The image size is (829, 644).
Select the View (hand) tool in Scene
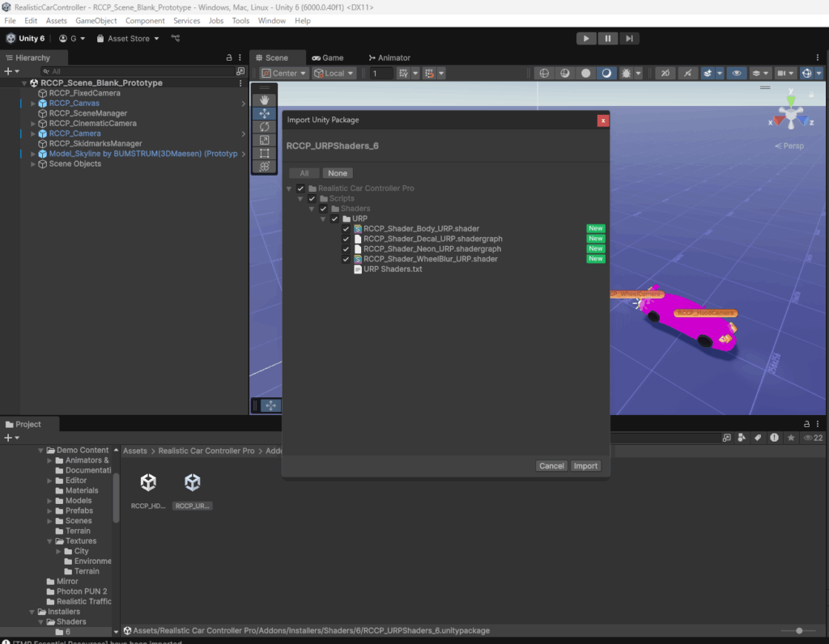(x=265, y=100)
